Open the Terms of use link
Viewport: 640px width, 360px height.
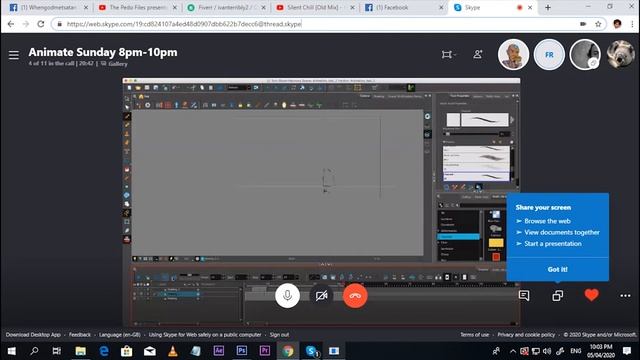click(474, 335)
